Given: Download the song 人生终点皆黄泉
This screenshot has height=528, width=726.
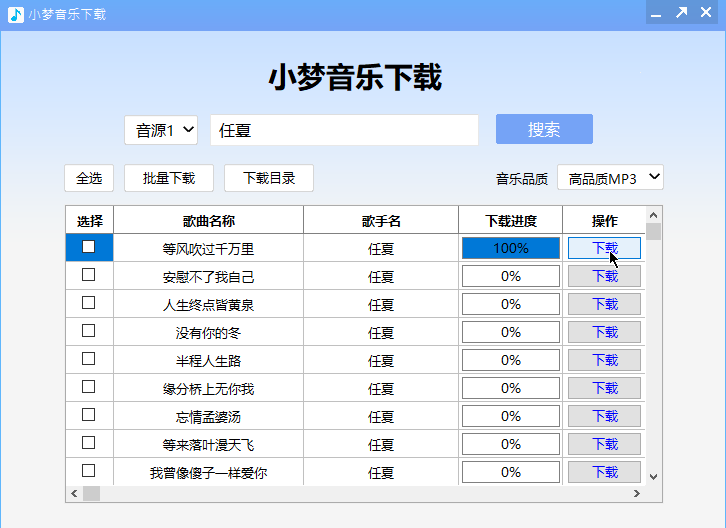Looking at the screenshot, I should (605, 304).
